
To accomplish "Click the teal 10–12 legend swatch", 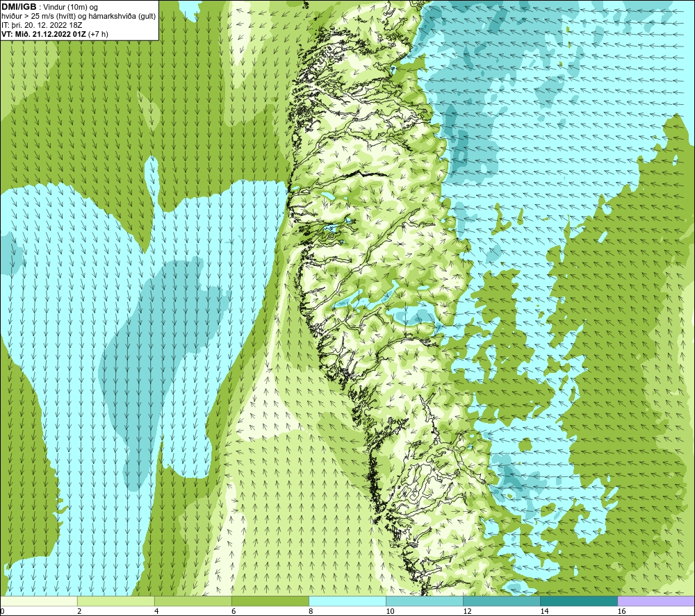I will tap(425, 601).
